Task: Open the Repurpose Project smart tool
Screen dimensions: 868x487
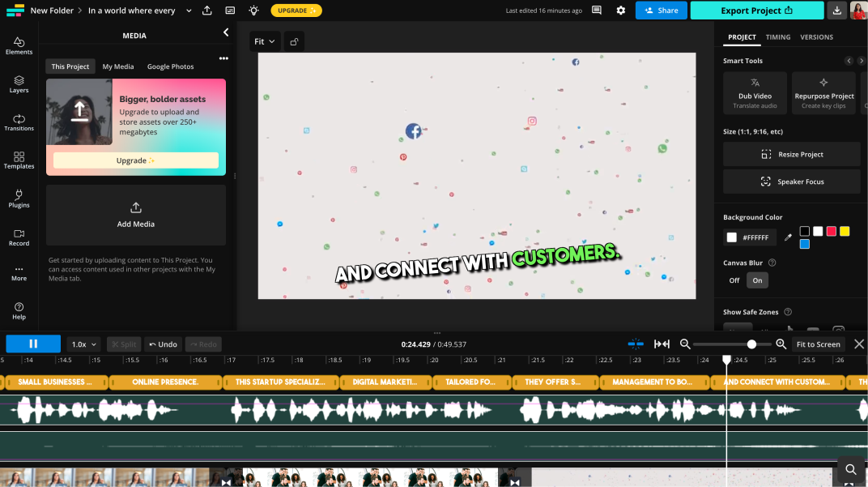Action: pyautogui.click(x=823, y=93)
